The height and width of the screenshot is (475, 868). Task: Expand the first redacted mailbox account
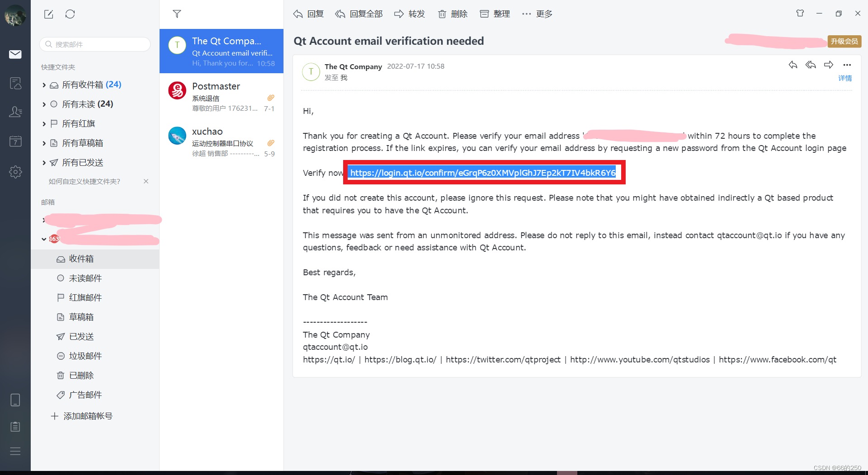coord(44,220)
